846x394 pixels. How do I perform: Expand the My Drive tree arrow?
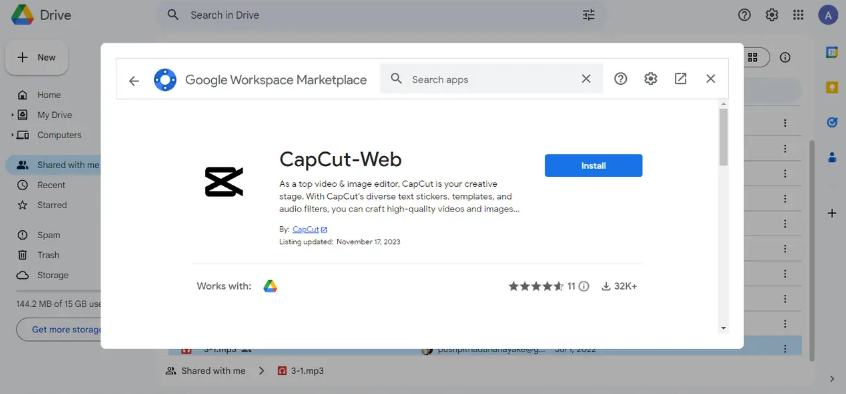12,115
